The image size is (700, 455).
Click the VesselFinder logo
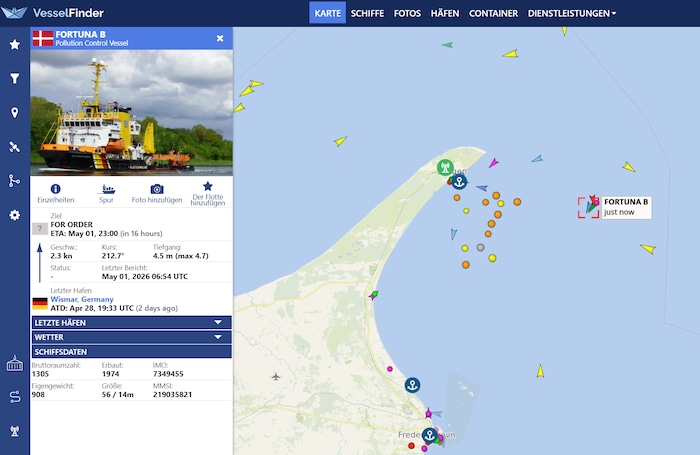(x=53, y=13)
